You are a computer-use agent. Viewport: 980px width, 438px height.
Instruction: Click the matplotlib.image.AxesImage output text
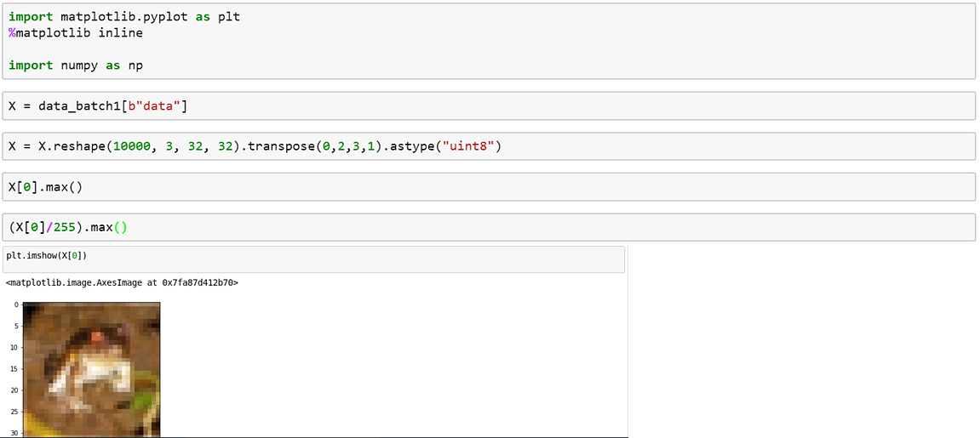click(122, 282)
